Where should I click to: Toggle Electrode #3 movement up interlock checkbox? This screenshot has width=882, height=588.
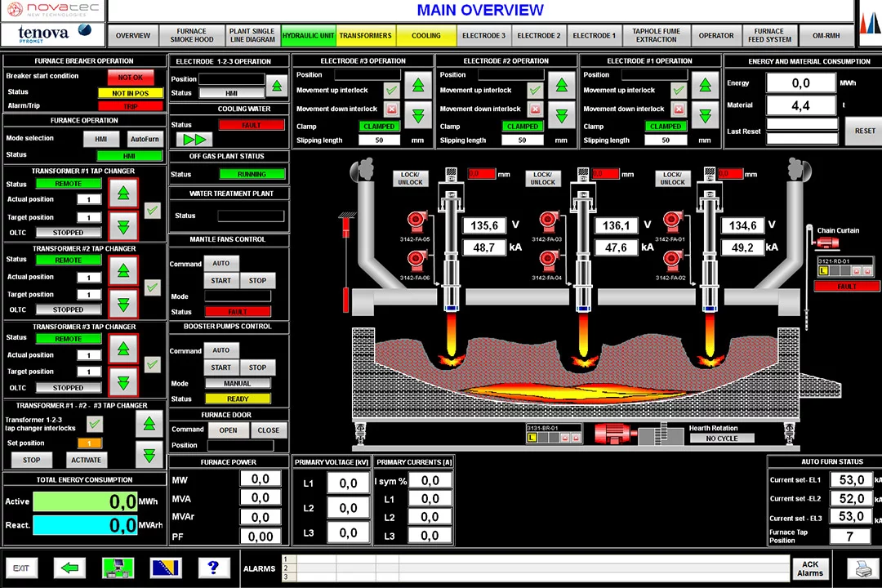[x=391, y=90]
